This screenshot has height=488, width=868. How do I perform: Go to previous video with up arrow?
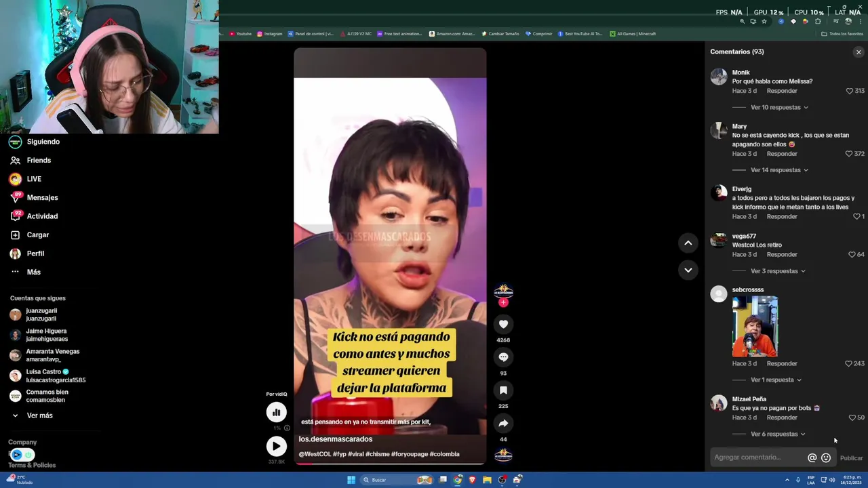(688, 243)
